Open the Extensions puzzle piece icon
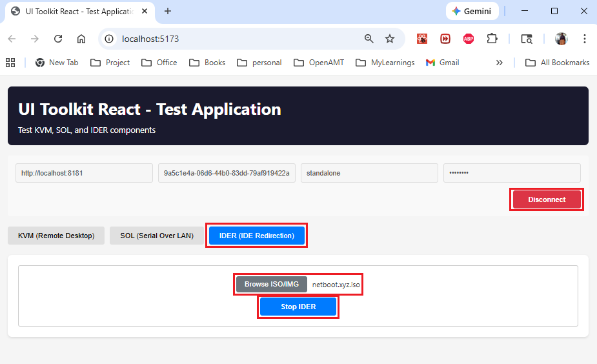 [492, 39]
